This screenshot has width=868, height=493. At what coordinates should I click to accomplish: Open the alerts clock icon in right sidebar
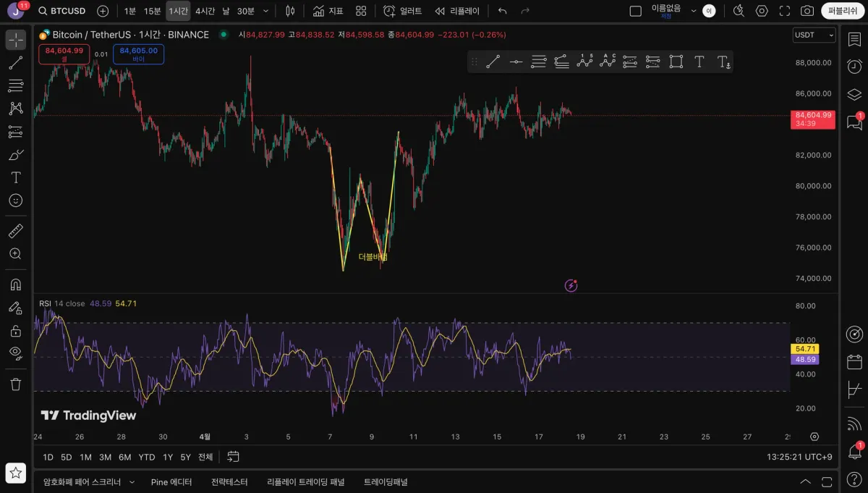[854, 66]
